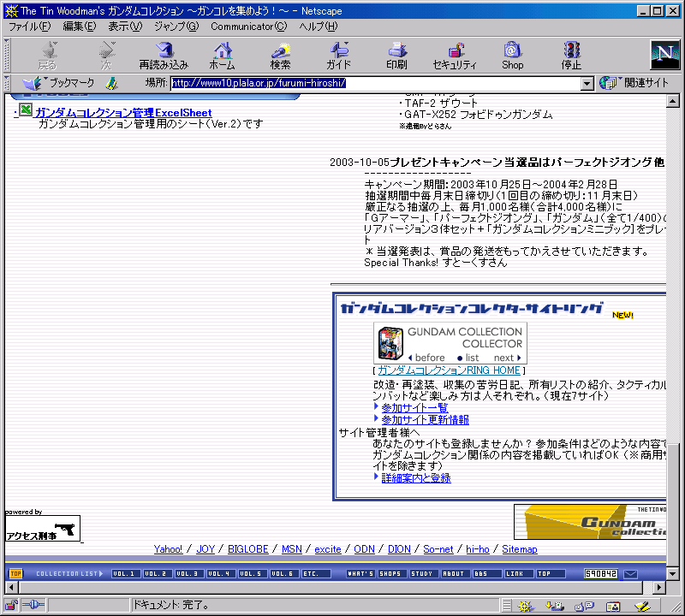Open the ファイル(F) menu

pyautogui.click(x=30, y=27)
